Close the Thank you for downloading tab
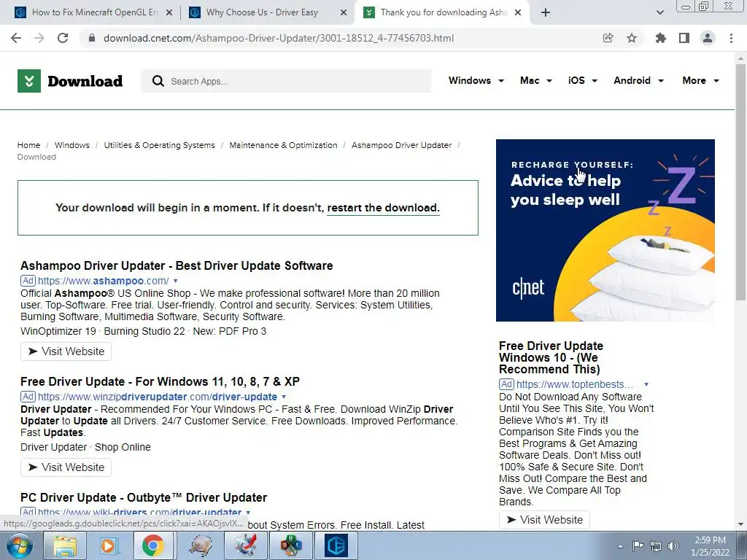This screenshot has width=747, height=560. click(x=519, y=13)
